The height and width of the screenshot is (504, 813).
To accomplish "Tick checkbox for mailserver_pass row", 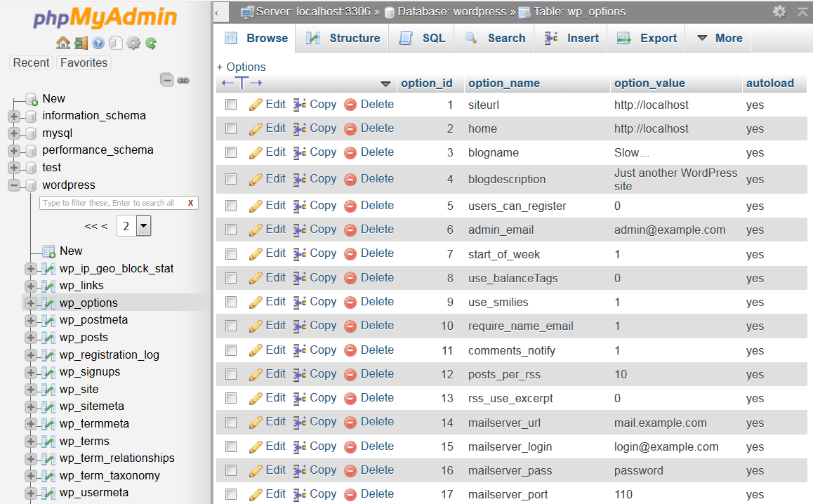I will coord(231,470).
